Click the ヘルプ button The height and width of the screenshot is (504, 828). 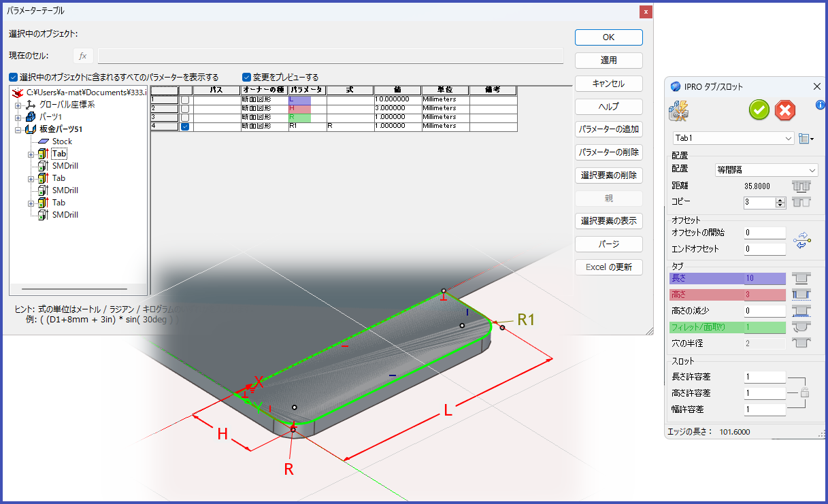pos(608,107)
